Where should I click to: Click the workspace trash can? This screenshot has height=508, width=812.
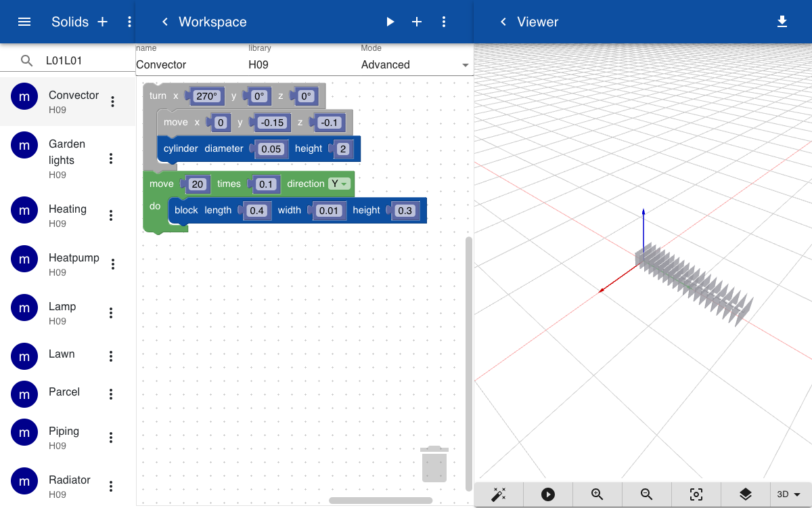[434, 463]
